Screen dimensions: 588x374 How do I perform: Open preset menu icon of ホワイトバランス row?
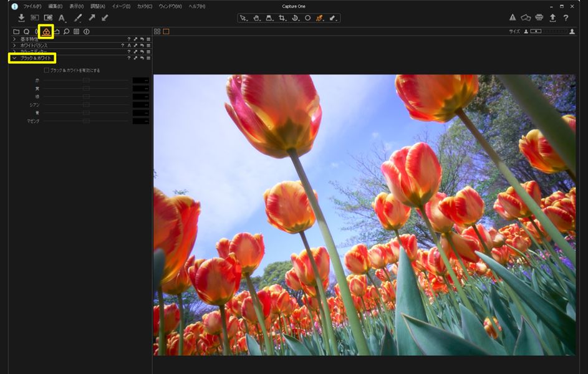(148, 46)
